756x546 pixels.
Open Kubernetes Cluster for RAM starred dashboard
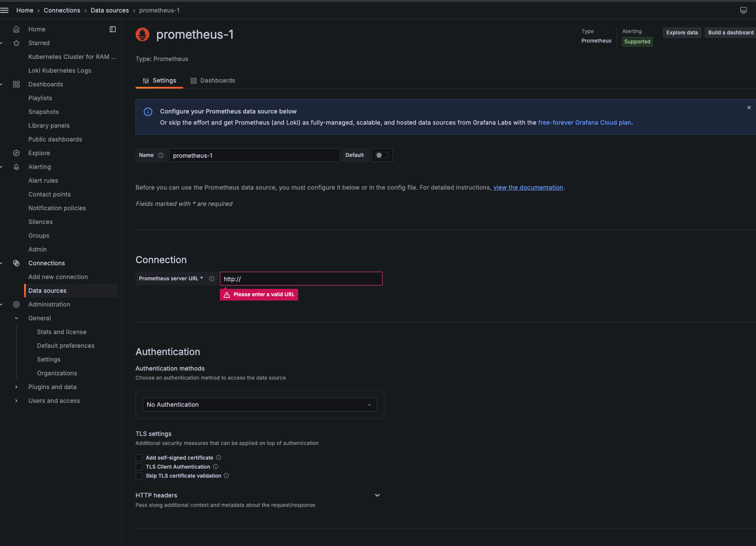[x=72, y=57]
